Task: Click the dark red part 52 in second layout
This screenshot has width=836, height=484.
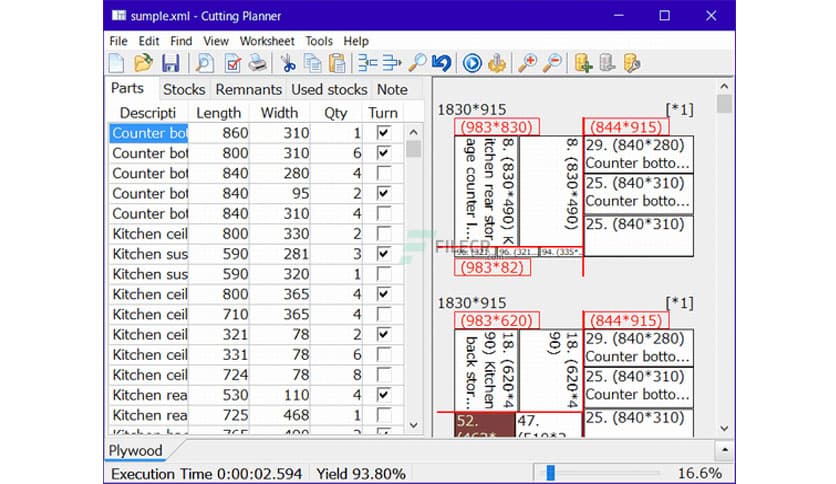Action: click(485, 425)
